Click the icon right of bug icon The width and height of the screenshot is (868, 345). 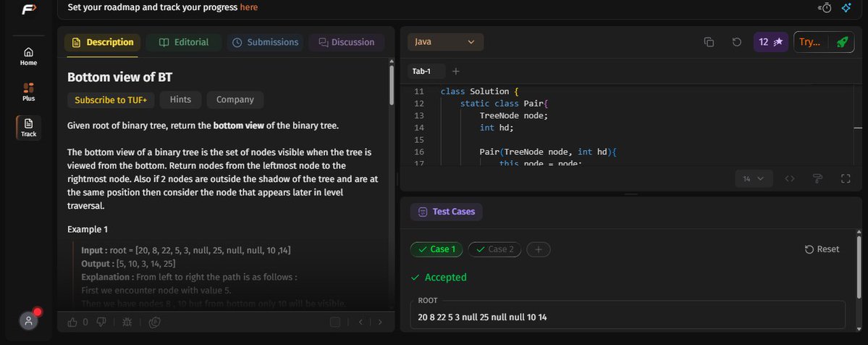(x=154, y=322)
